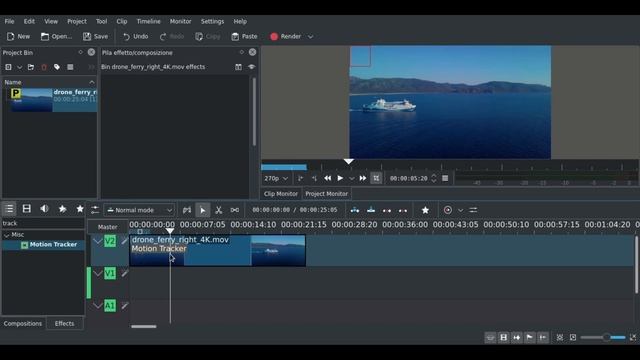Float the Project Bin panel
This screenshot has width=640, height=360.
[80, 52]
